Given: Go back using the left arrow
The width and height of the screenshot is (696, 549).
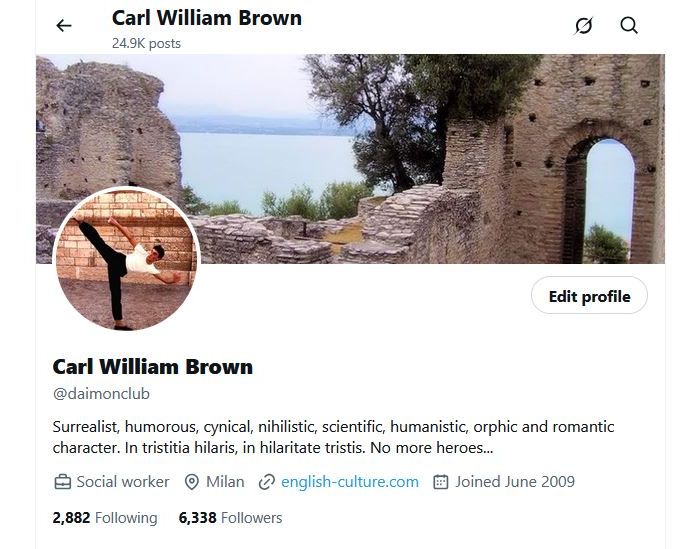Looking at the screenshot, I should [x=64, y=26].
